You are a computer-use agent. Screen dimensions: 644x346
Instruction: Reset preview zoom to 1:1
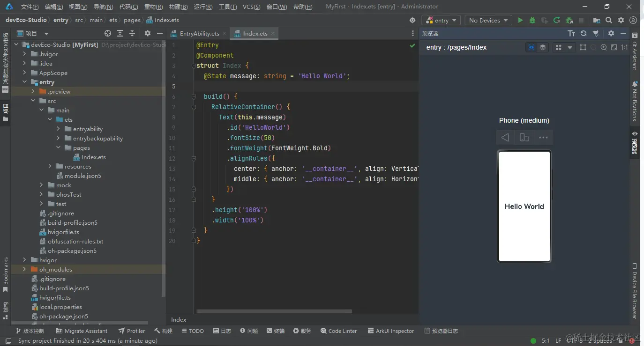point(624,47)
